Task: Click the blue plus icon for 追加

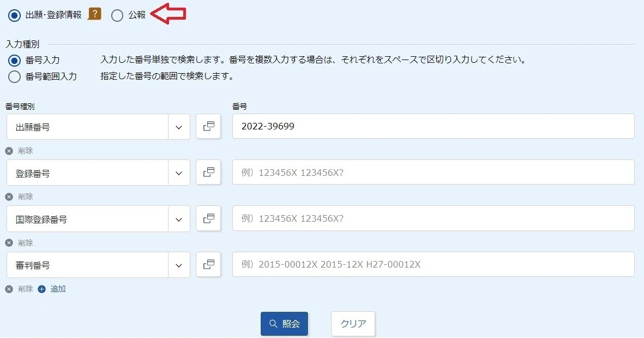Action: (41, 289)
